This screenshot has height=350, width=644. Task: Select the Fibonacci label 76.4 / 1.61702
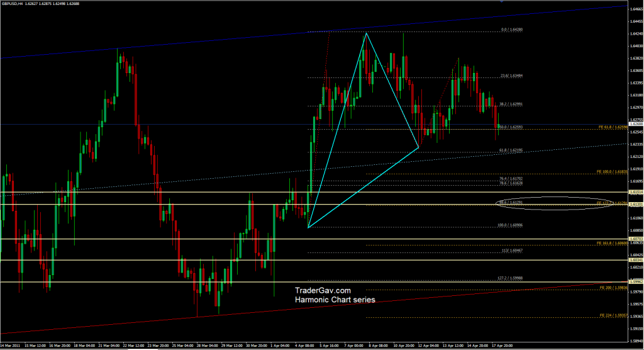pyautogui.click(x=511, y=179)
